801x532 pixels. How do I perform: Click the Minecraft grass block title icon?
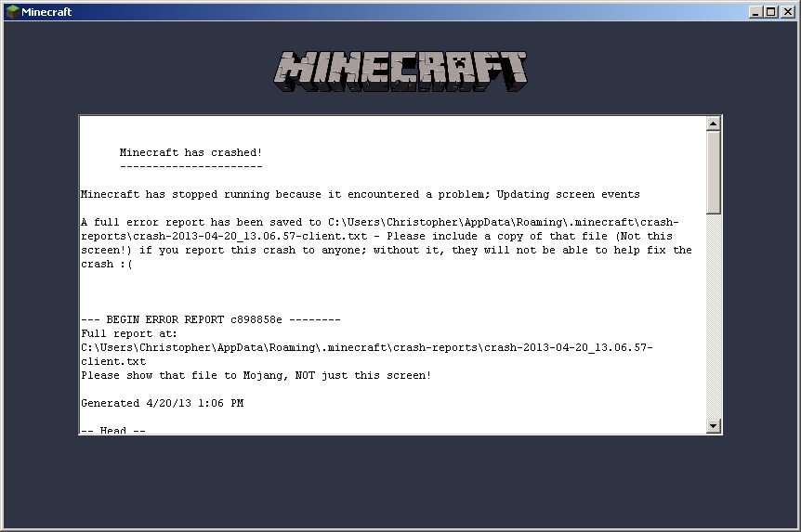(13, 12)
